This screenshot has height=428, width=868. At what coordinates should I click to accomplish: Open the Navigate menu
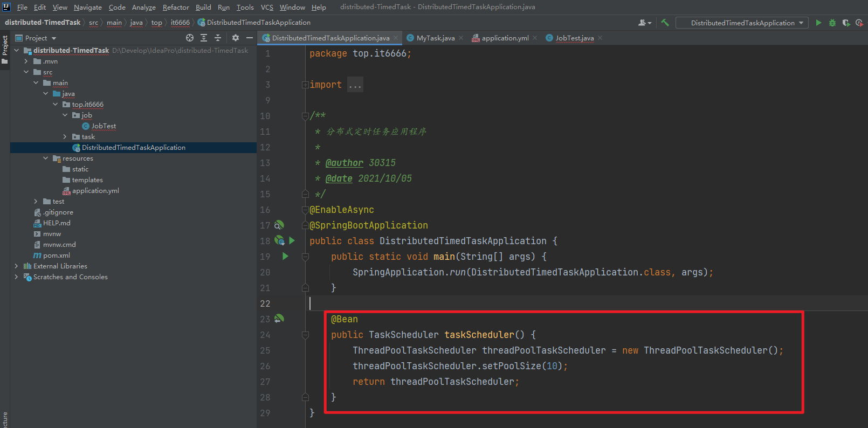(x=88, y=7)
